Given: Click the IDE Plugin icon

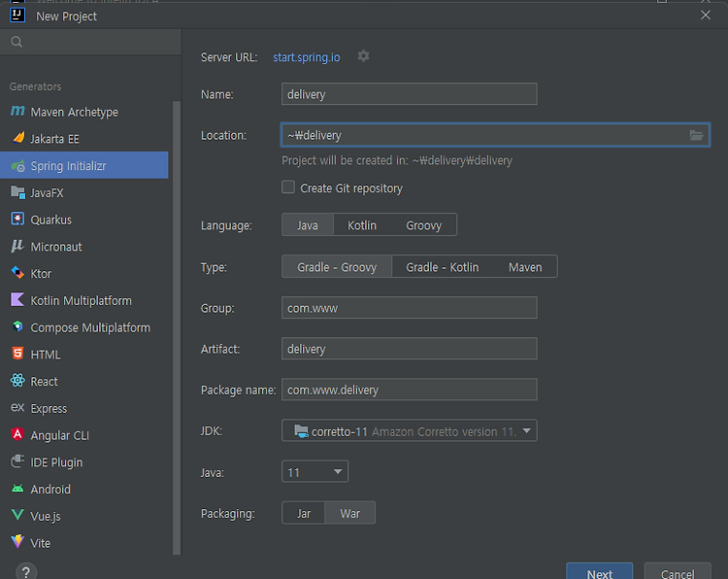Looking at the screenshot, I should point(17,461).
